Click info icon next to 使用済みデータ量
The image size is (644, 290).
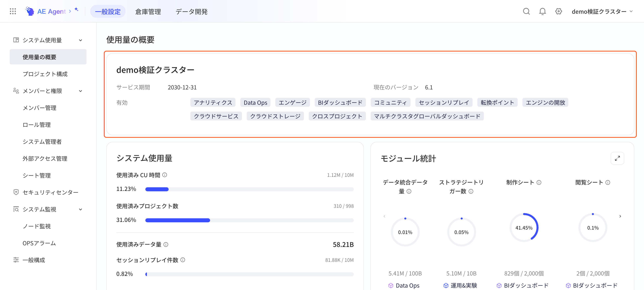click(166, 244)
